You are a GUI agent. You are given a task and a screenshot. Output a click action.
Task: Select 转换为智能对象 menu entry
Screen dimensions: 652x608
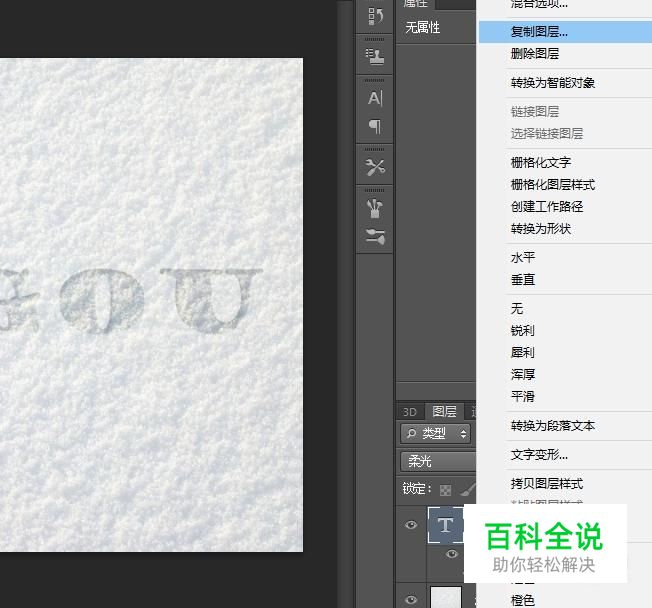click(x=553, y=83)
